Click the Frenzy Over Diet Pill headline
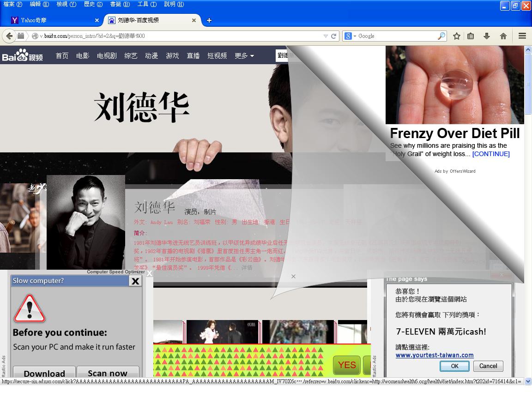The image size is (532, 399). click(454, 133)
